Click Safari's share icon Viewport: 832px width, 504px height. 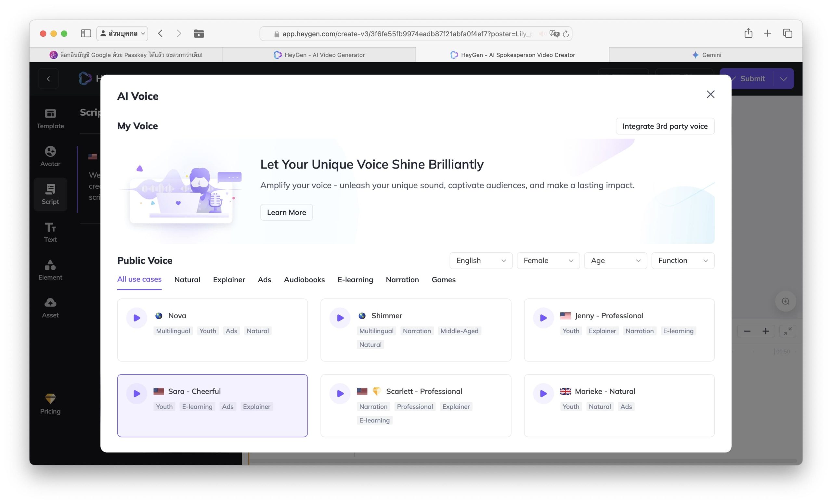coord(748,33)
